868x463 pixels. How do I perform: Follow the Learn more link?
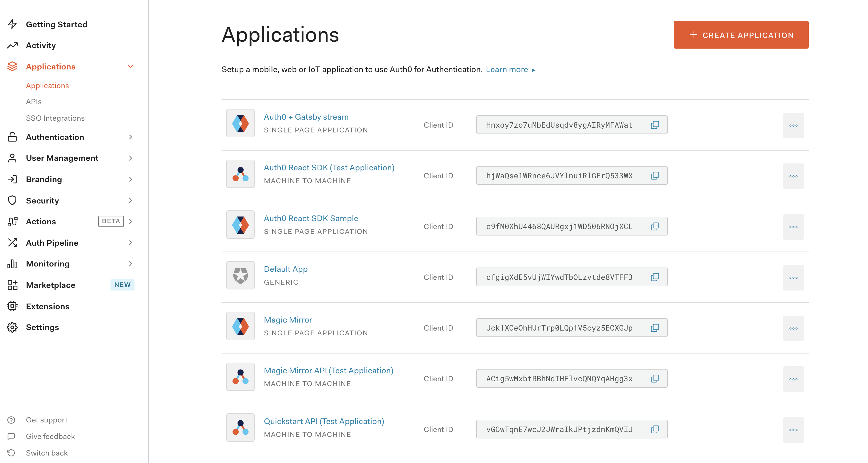507,69
